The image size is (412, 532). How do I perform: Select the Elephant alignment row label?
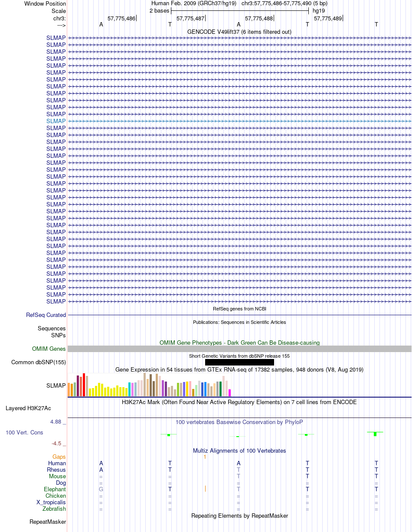(55, 489)
